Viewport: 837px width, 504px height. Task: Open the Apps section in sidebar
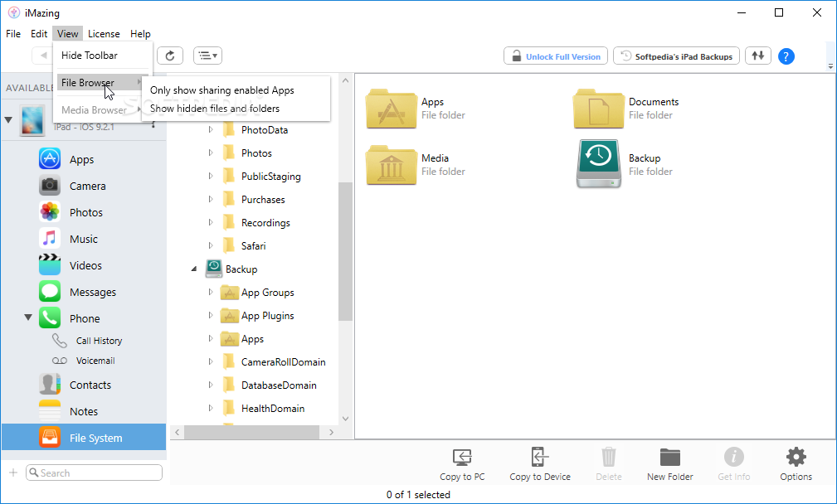(83, 159)
